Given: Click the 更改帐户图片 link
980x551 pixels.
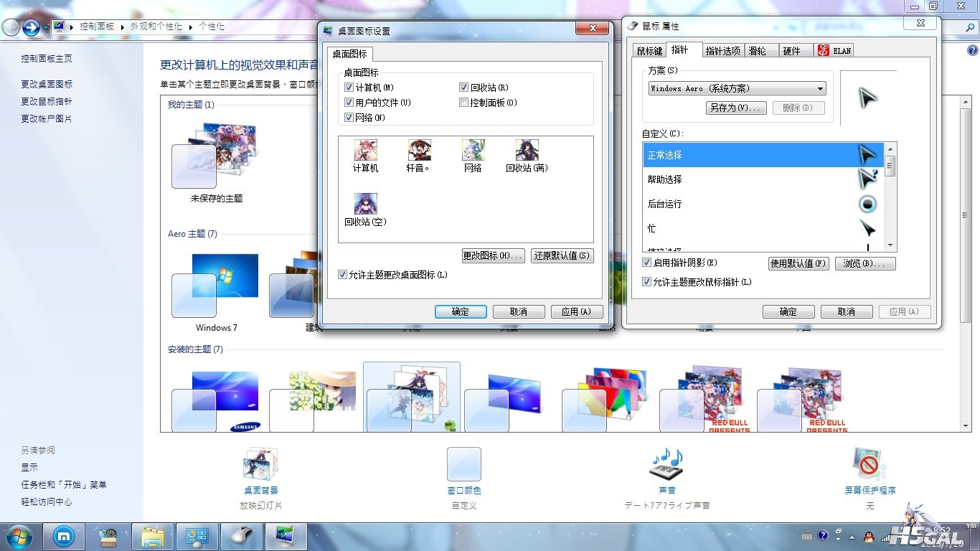Looking at the screenshot, I should (x=47, y=119).
